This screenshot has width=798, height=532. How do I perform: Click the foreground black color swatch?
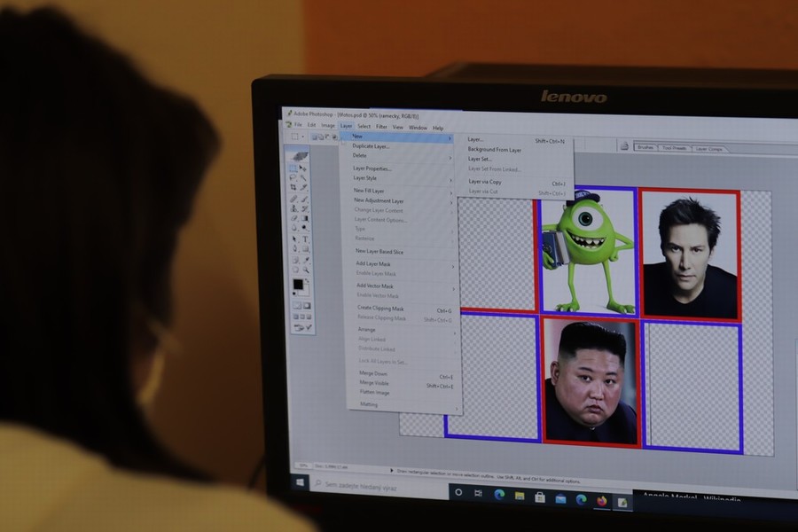tap(298, 284)
